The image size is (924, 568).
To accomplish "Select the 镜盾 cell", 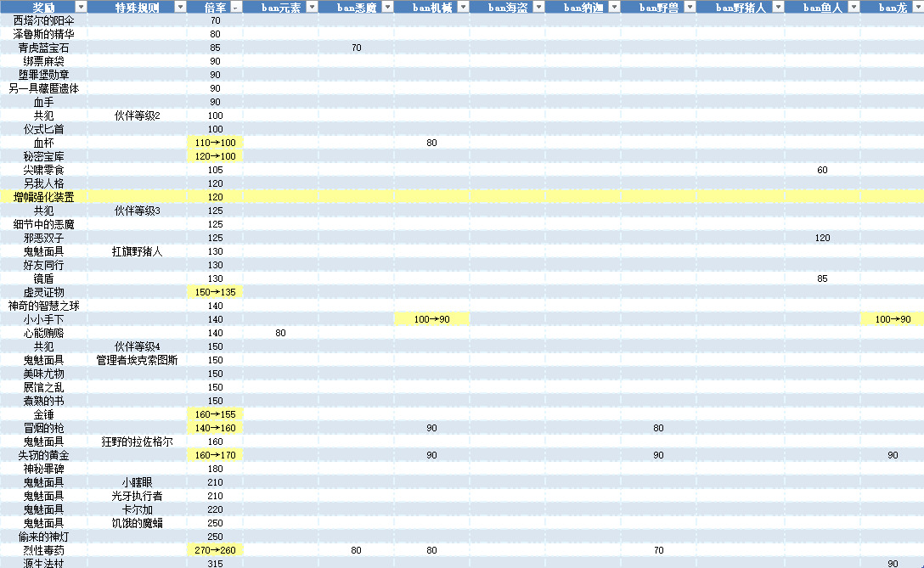I will point(43,278).
